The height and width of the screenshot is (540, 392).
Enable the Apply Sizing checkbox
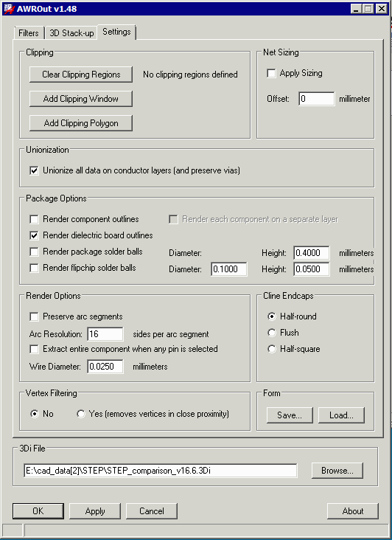click(271, 73)
